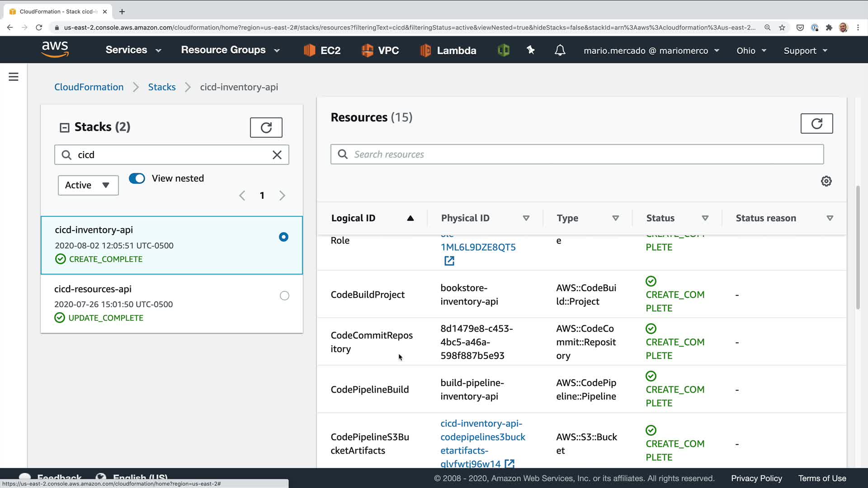The height and width of the screenshot is (488, 868).
Task: Open the hamburger navigation menu
Action: [x=14, y=77]
